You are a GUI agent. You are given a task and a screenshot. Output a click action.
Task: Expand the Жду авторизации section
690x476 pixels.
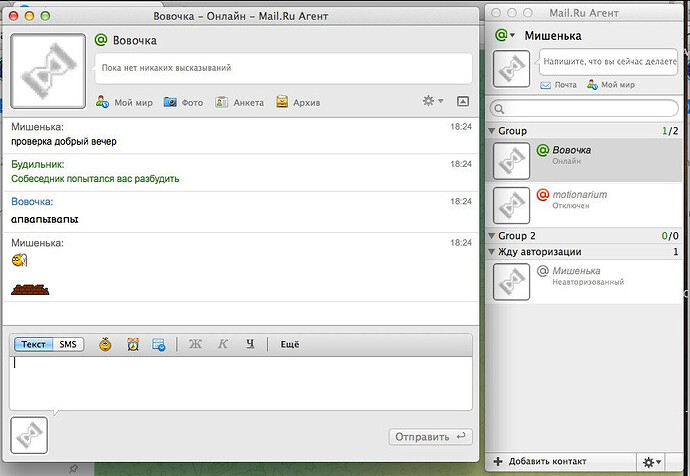click(492, 252)
